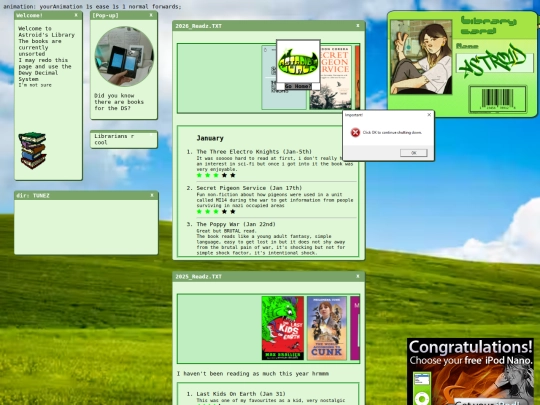Click the magenta book cover in 2025 carousel

click(x=355, y=328)
